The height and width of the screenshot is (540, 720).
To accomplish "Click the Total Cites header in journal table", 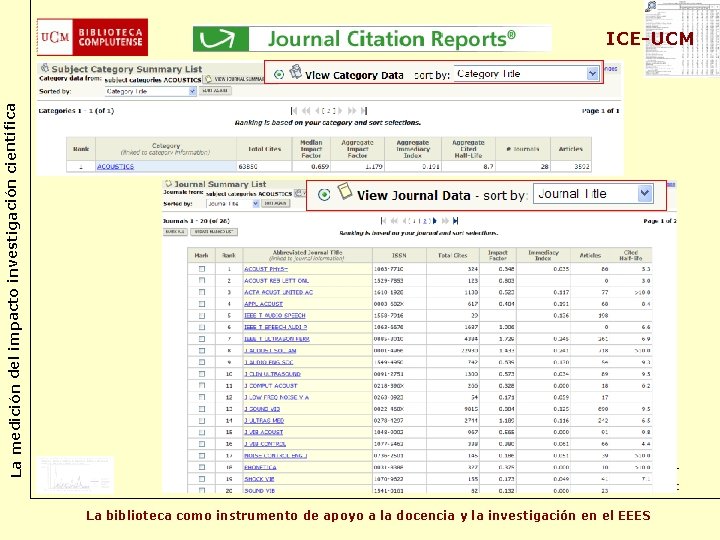I will [453, 255].
